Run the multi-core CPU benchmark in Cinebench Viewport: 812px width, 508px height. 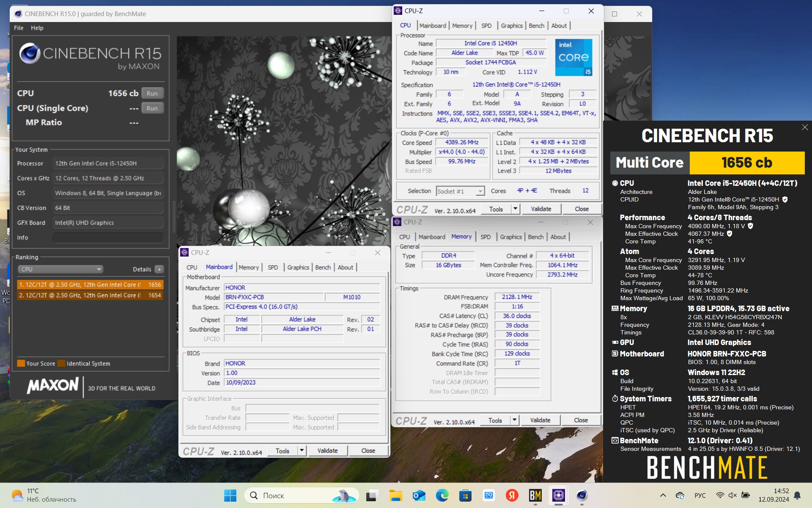(x=152, y=93)
